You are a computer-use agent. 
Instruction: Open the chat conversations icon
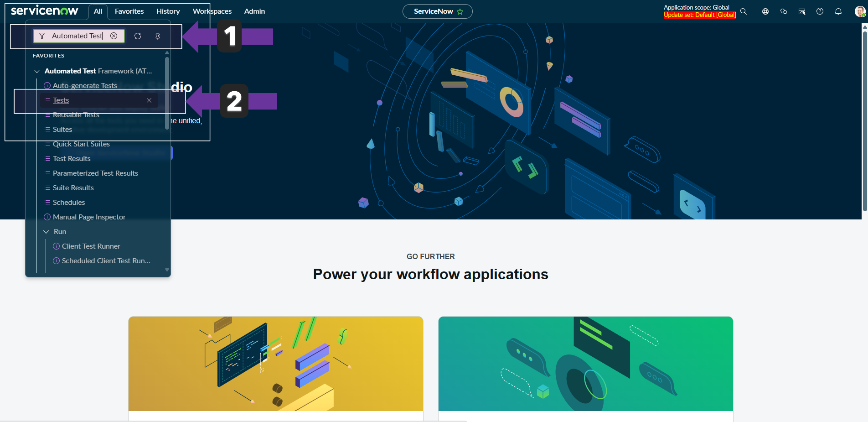784,11
